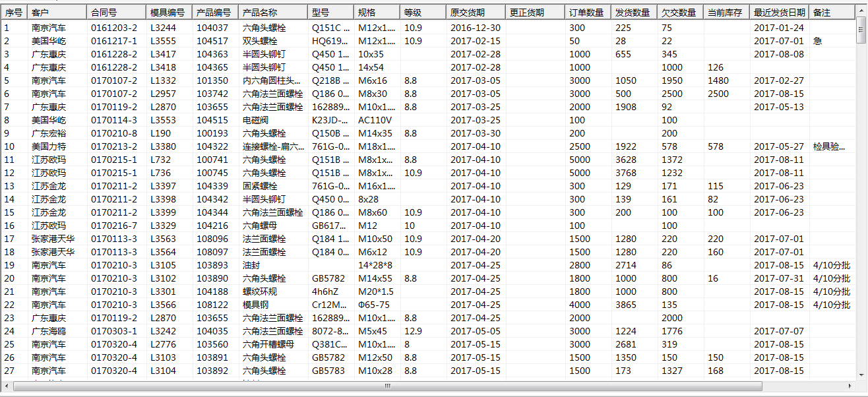The image size is (868, 397).
Task: Click the 产品名称 column header
Action: (x=273, y=13)
